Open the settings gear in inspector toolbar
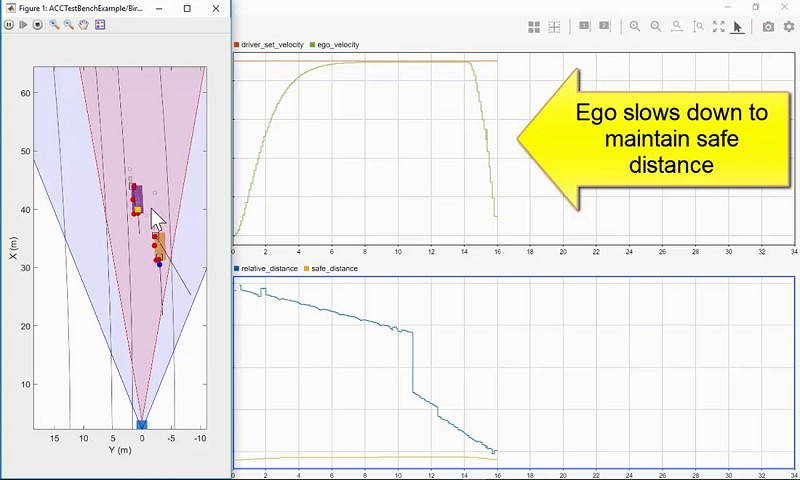Screen dimensions: 800x480 pyautogui.click(x=788, y=27)
